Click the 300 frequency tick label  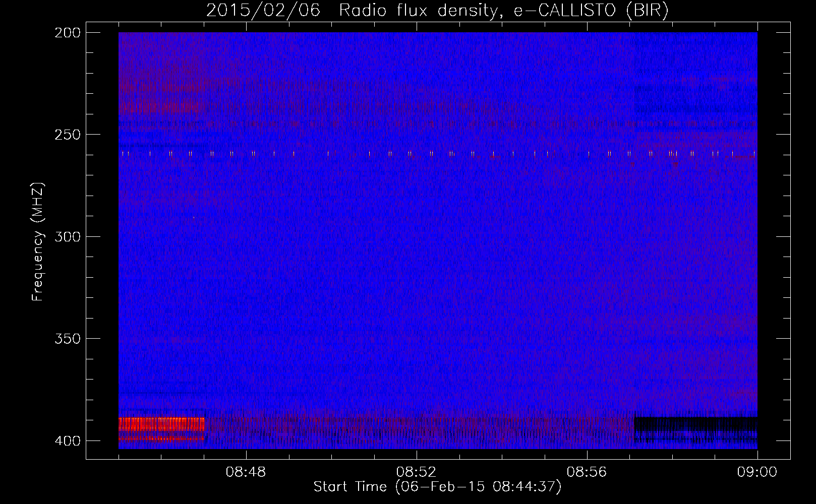click(x=67, y=237)
